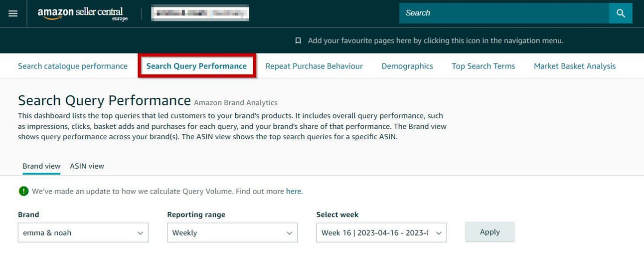Select the Search Query Performance tab

click(x=196, y=66)
